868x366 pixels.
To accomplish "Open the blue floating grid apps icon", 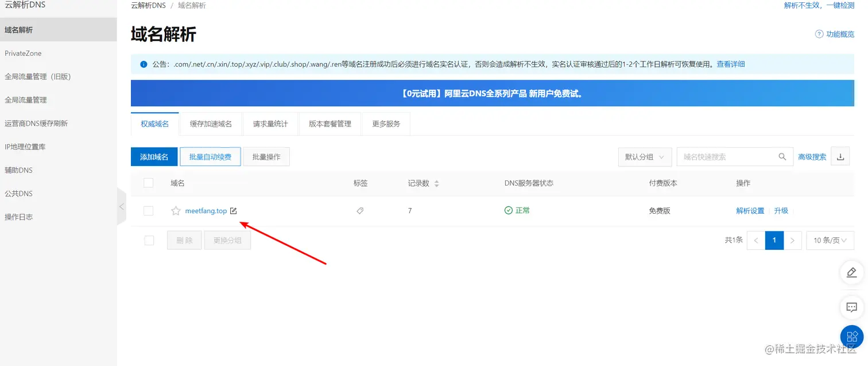I will (852, 337).
